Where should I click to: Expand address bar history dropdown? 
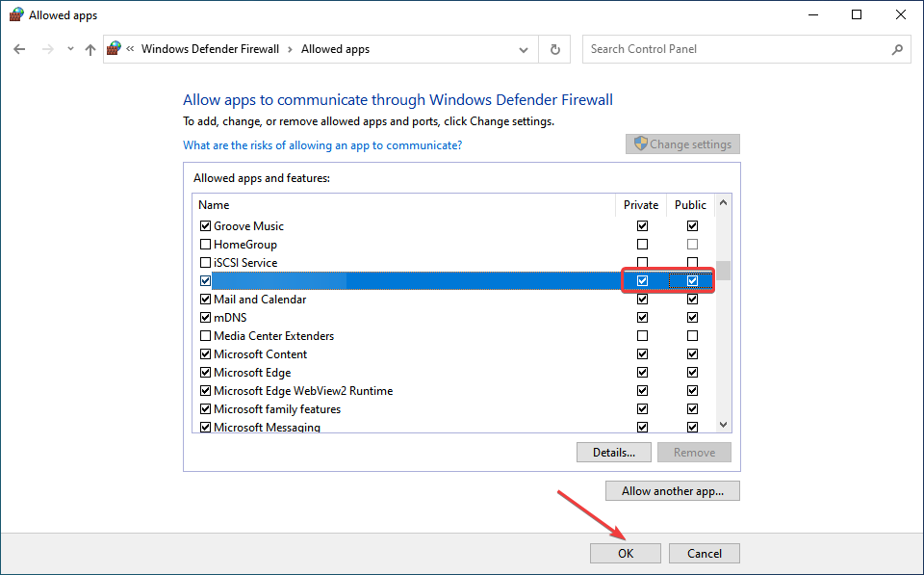tap(524, 49)
